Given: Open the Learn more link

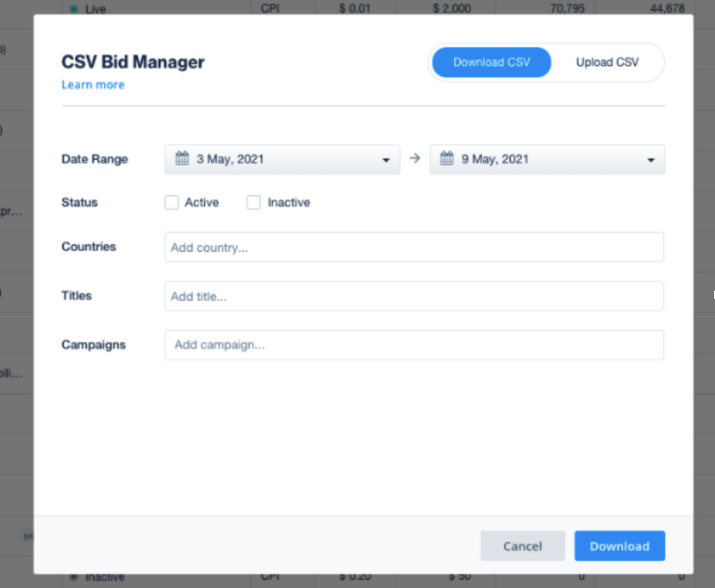Looking at the screenshot, I should 93,85.
